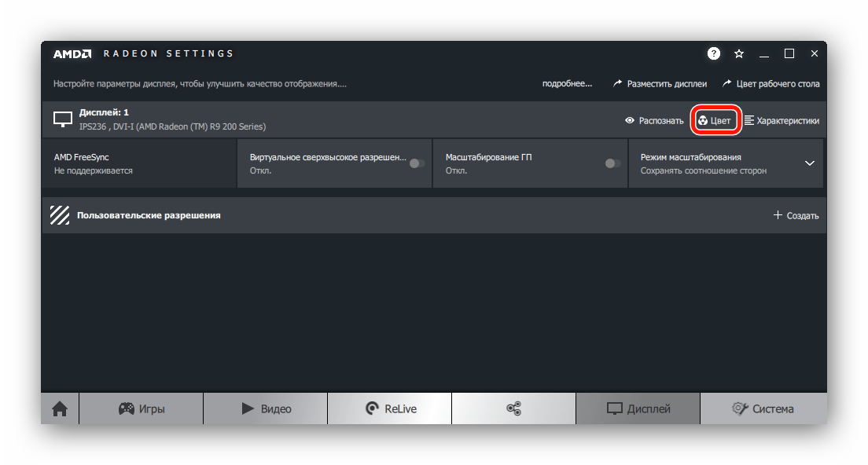
Task: Click the monitor icon beside Дисплей: 1
Action: (x=63, y=119)
